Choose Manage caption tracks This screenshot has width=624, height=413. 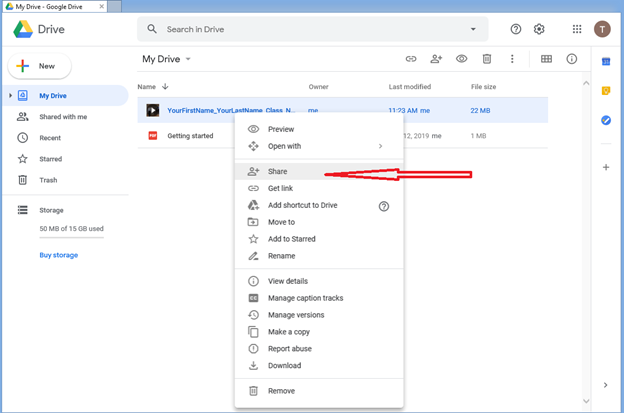pos(319,298)
